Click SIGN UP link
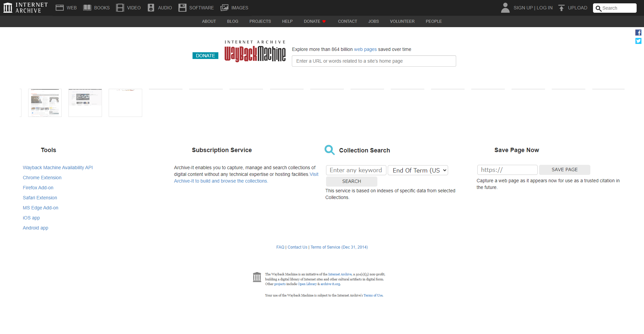This screenshot has width=644, height=334. pyautogui.click(x=523, y=8)
